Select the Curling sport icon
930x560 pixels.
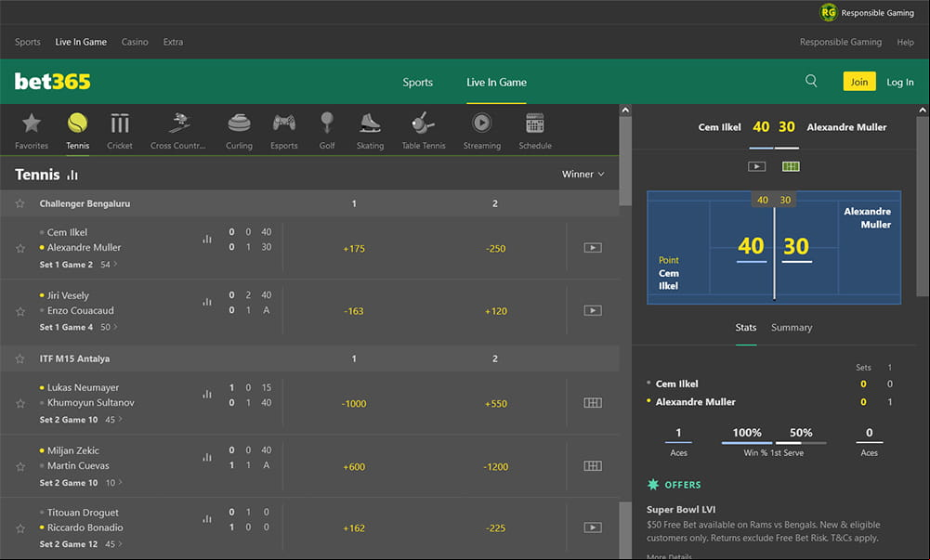tap(239, 131)
